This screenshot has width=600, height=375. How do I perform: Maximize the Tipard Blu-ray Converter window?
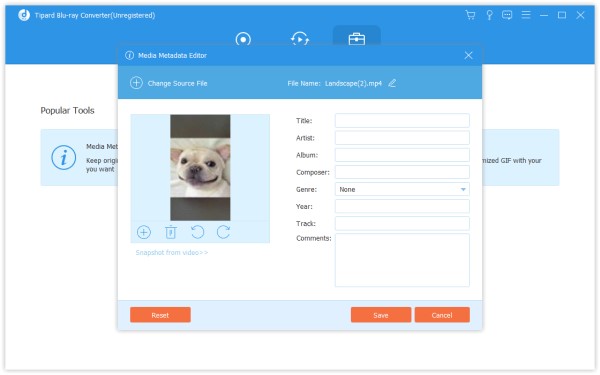click(562, 15)
